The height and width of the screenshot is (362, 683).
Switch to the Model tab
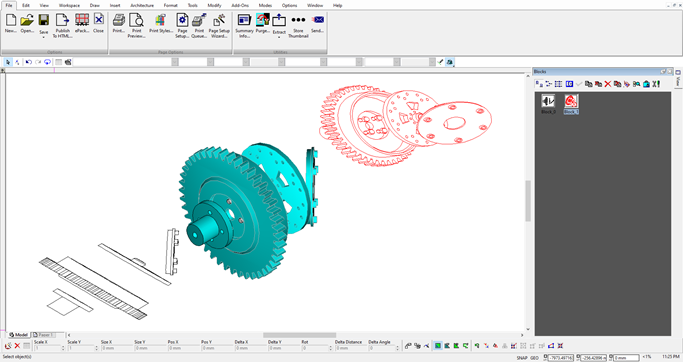(x=18, y=335)
